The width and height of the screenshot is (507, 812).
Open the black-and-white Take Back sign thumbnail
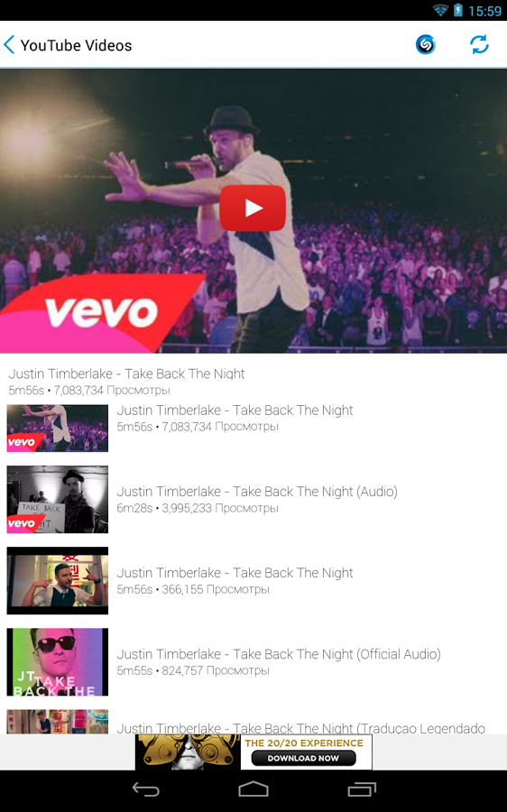58,499
